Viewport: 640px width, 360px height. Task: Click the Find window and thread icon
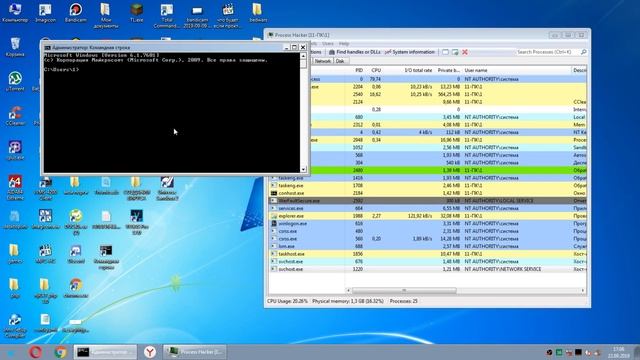pyautogui.click(x=455, y=52)
